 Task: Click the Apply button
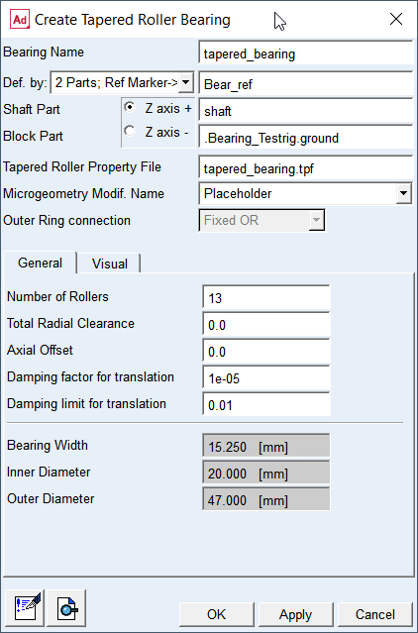(296, 614)
